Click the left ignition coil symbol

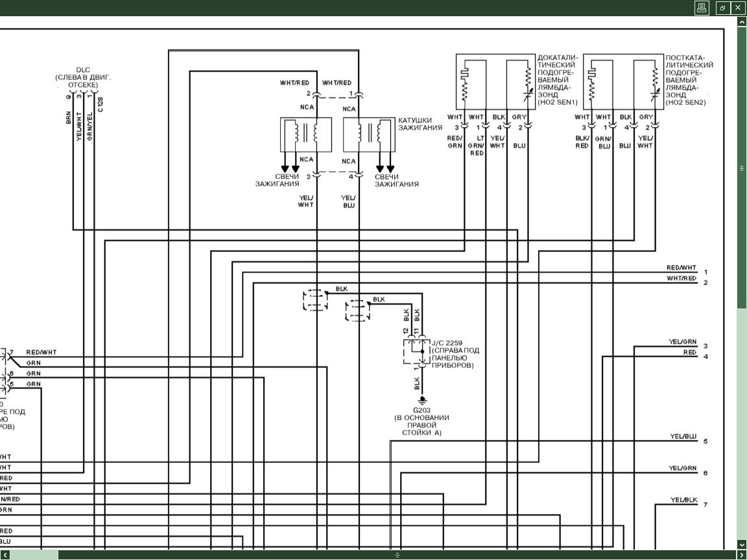pos(305,134)
